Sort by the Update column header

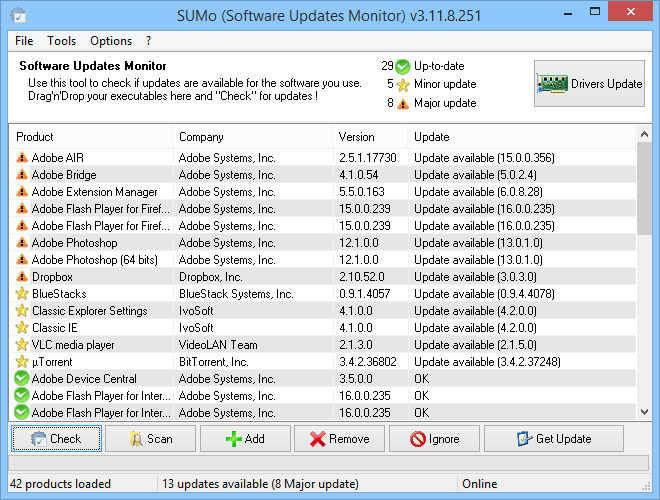point(522,137)
